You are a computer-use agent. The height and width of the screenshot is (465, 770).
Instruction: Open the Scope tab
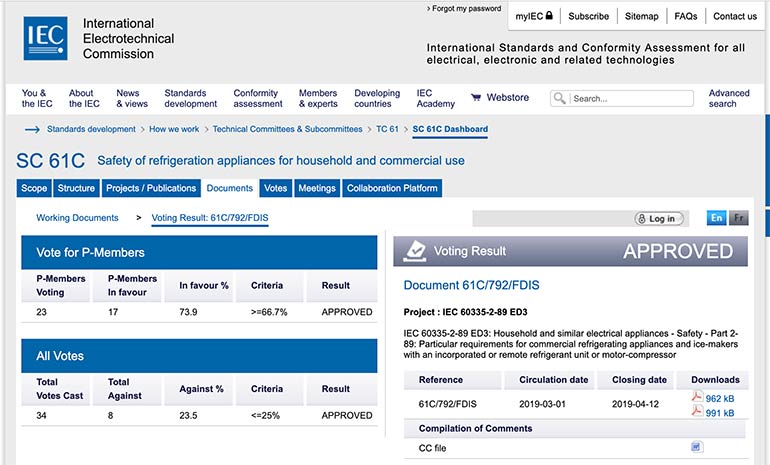34,188
